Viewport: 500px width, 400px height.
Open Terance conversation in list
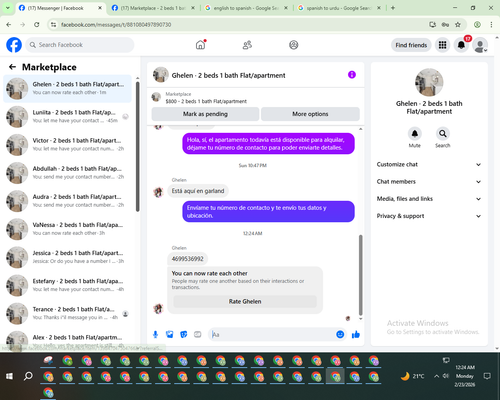[x=67, y=313]
